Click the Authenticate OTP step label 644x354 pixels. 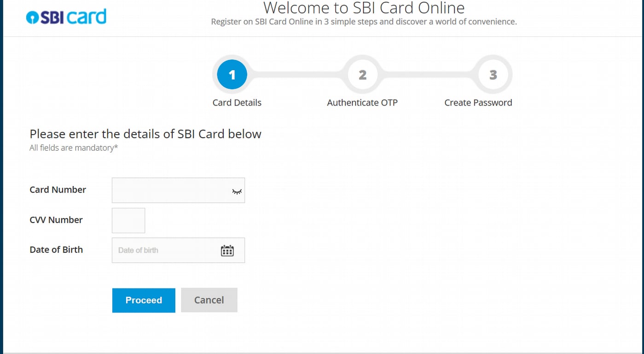(x=362, y=102)
